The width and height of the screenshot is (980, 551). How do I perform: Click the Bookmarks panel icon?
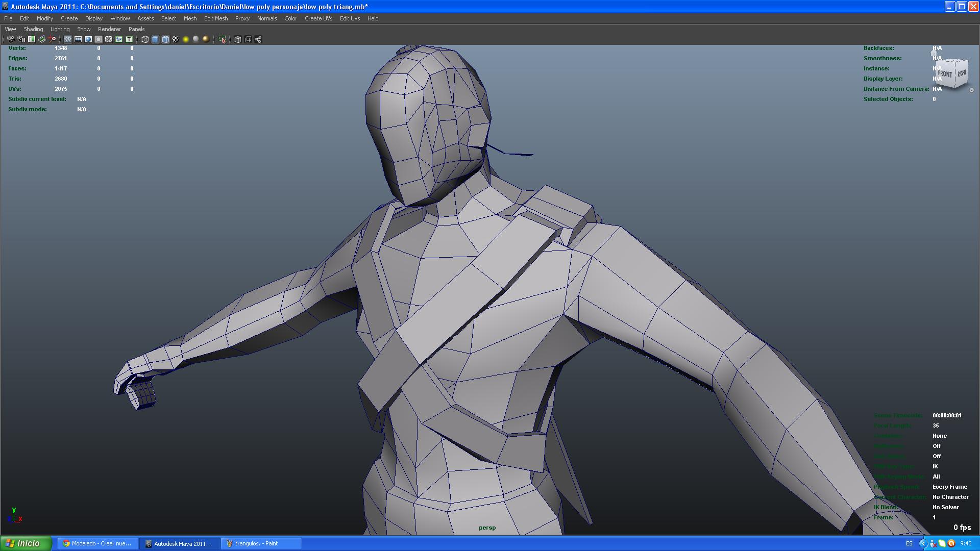click(31, 39)
